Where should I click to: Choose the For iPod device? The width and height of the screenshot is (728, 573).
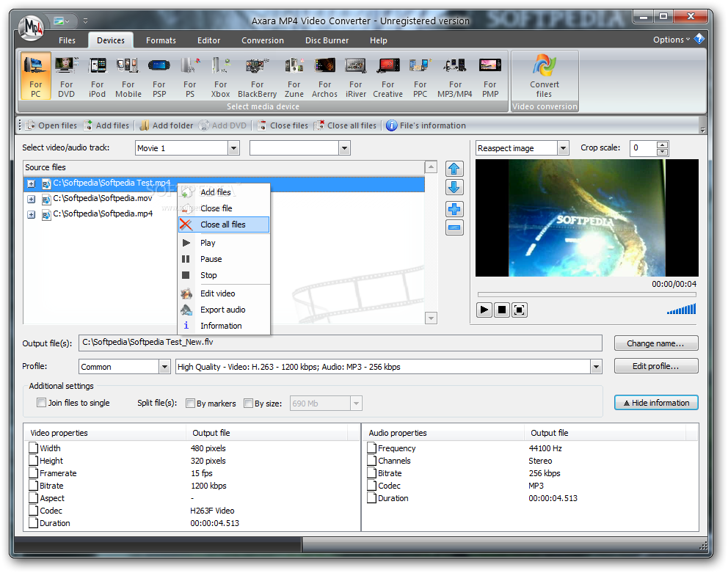[98, 76]
